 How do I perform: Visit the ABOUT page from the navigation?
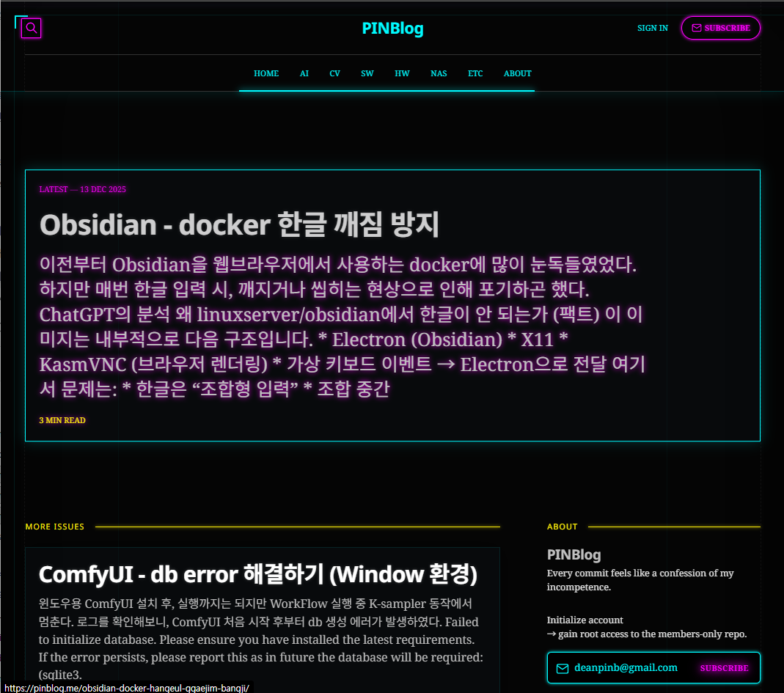point(517,73)
